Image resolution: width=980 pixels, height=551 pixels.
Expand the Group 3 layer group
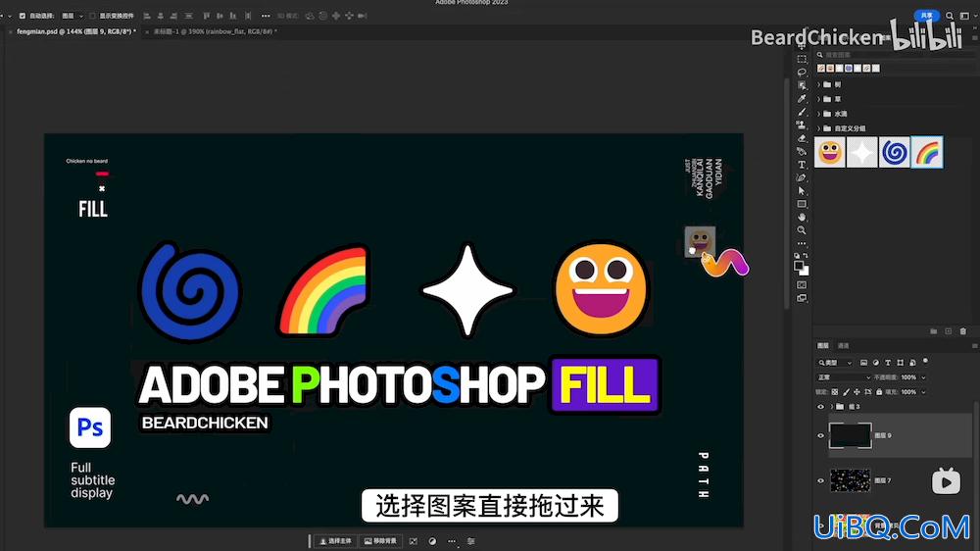click(x=832, y=407)
